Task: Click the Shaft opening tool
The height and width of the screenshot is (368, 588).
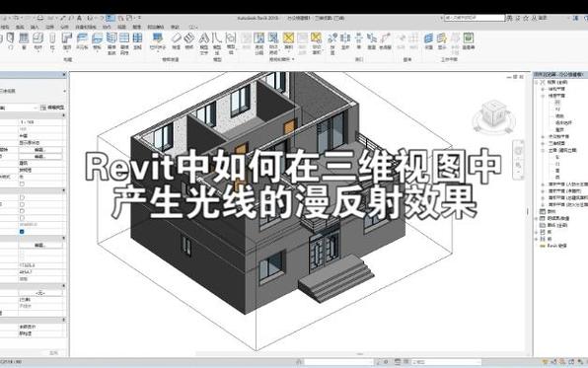Action: tap(345, 40)
